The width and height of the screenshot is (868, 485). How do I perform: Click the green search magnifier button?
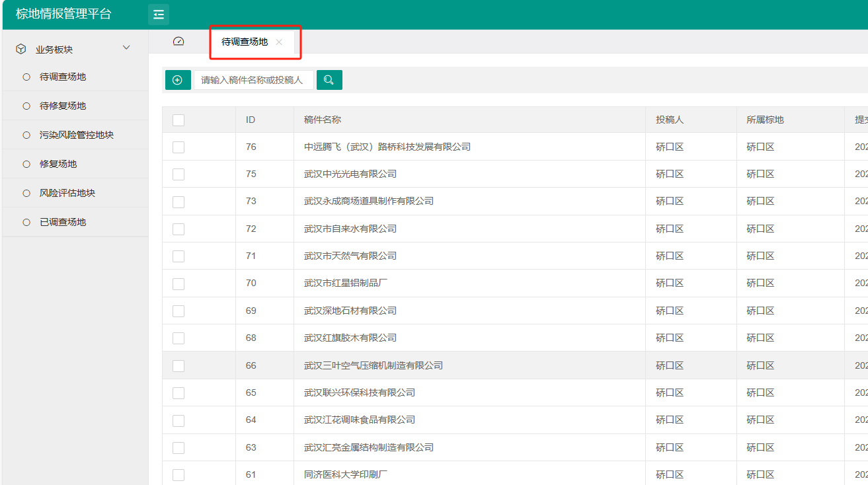coord(329,80)
